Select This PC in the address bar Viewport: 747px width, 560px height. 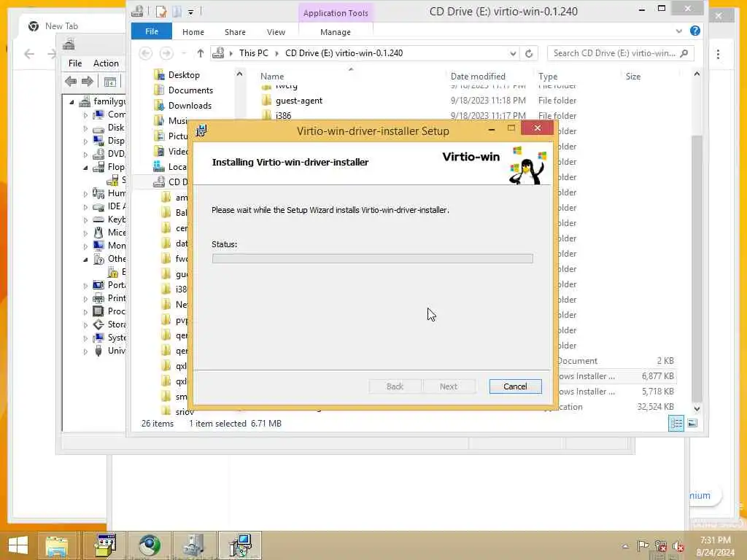[x=253, y=52]
